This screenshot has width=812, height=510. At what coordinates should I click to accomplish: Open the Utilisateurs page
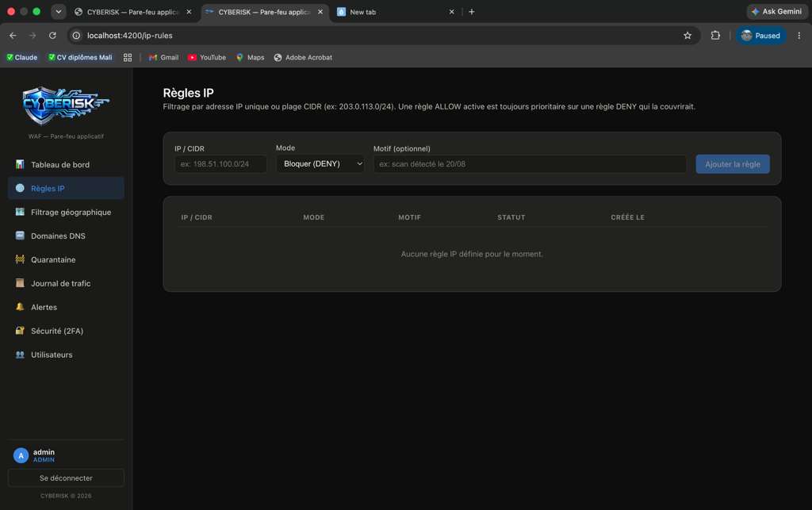(x=66, y=355)
